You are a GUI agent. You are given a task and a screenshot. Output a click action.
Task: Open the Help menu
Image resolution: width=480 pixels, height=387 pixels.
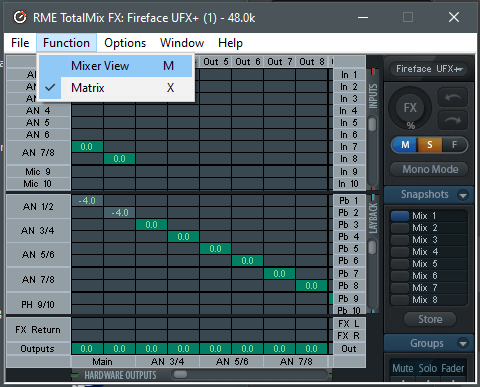[230, 43]
